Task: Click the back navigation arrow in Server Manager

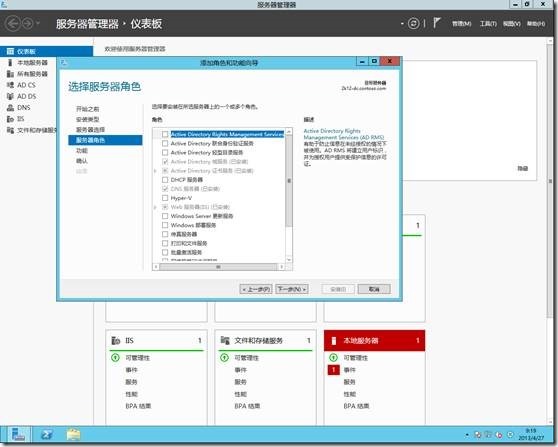Action: [13, 24]
